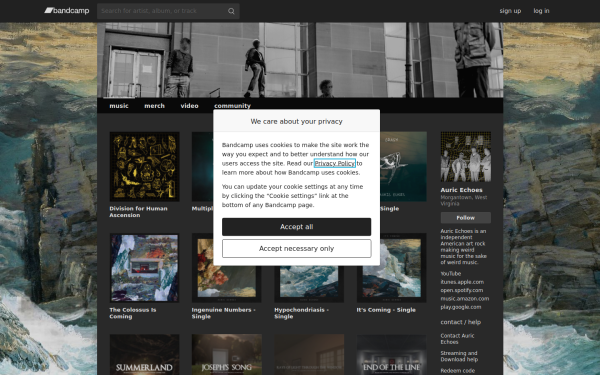This screenshot has width=600, height=375.
Task: Switch to the music tab
Action: [119, 106]
